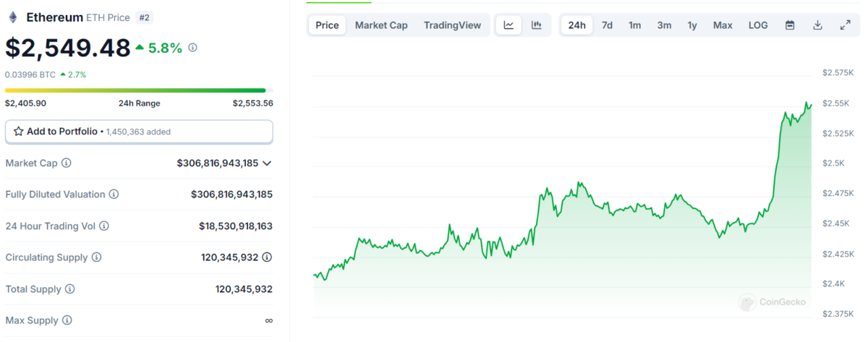Download the chart data
868x342 pixels.
coord(817,25)
